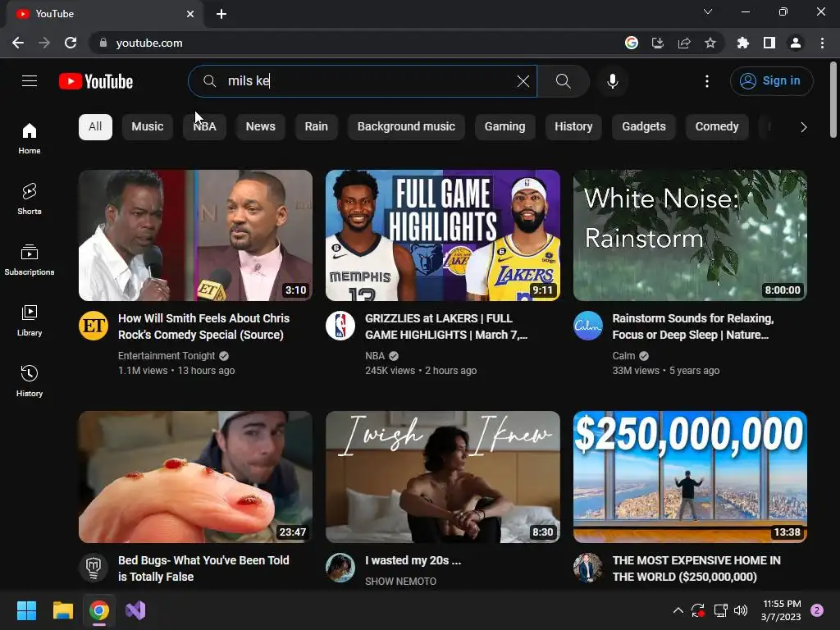Screen dimensions: 840x630
Task: Open the I wish I knew thumbnail
Action: coord(443,477)
